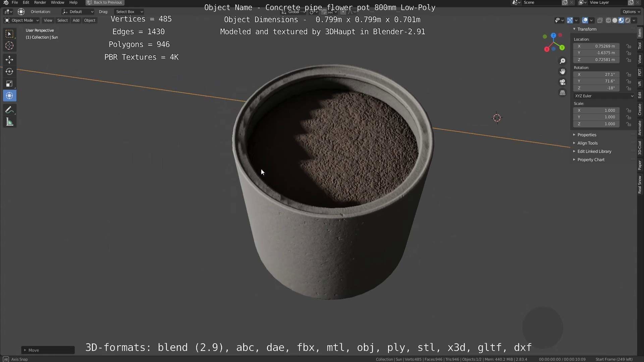Click the Location X value field
The image size is (644, 362).
[596, 46]
